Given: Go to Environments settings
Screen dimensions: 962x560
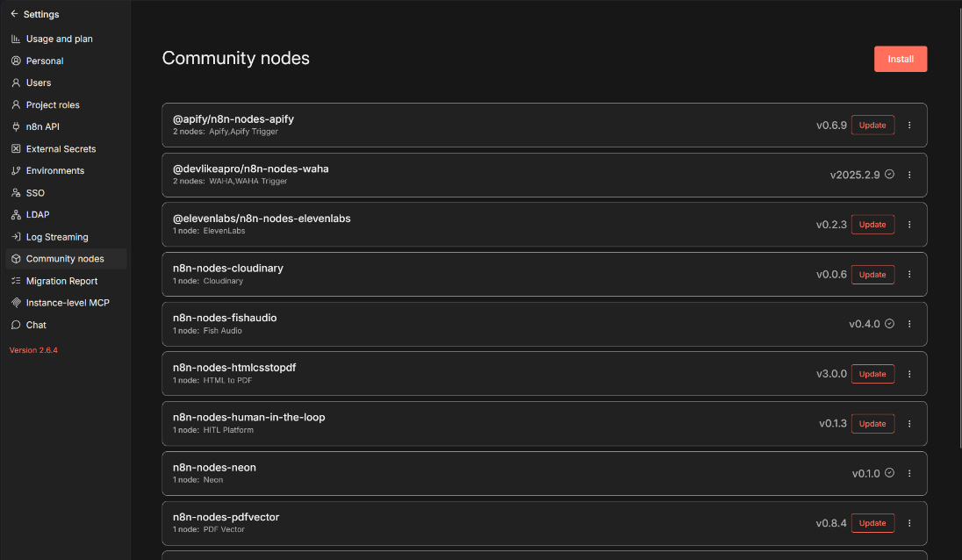Looking at the screenshot, I should tap(66, 170).
